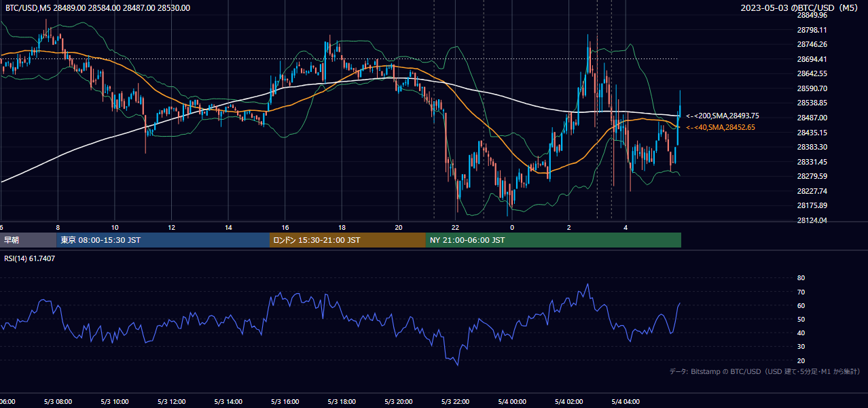Click the price axis value 28175.89
Image resolution: width=868 pixels, height=408 pixels.
(x=812, y=205)
